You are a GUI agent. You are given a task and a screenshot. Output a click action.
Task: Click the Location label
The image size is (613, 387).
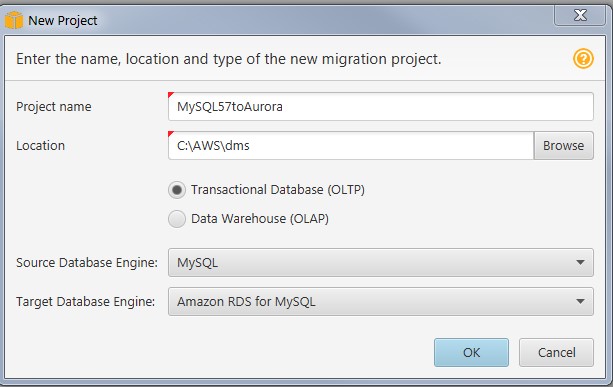click(x=40, y=146)
